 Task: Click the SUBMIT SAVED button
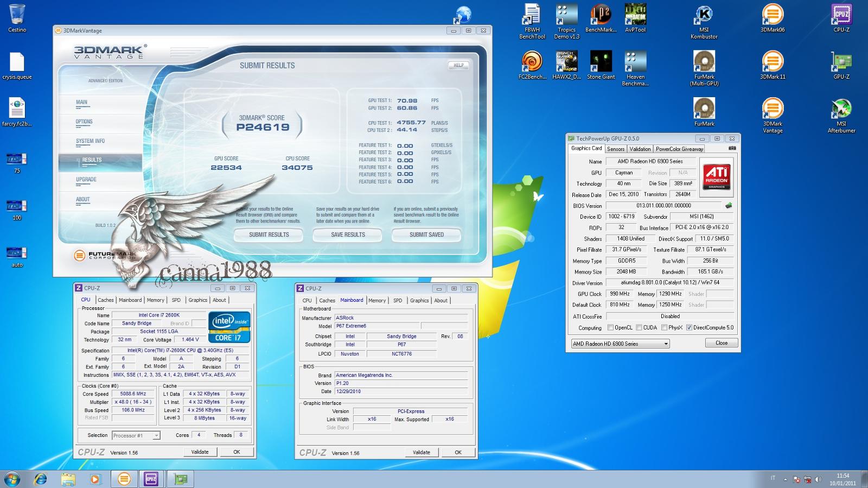426,235
